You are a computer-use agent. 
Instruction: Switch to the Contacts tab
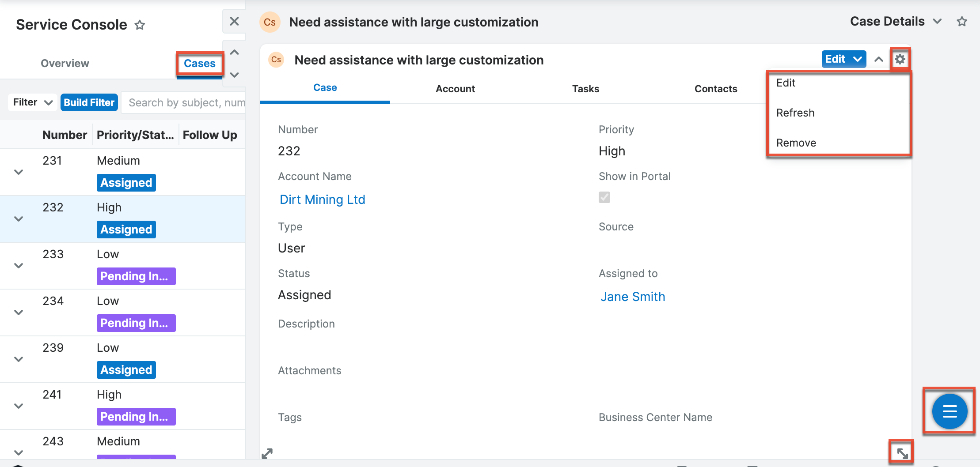716,88
